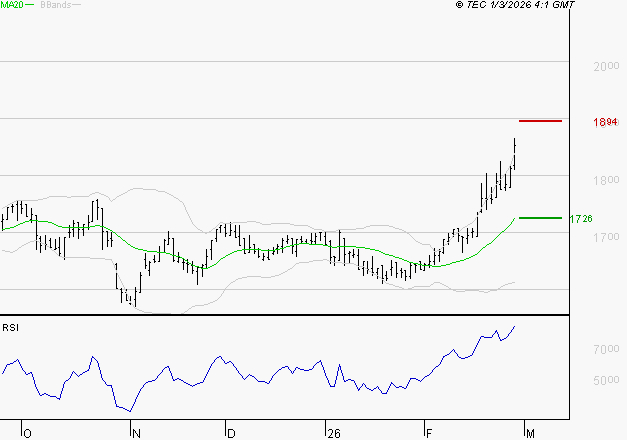The image size is (627, 440).
Task: Click the 26 year marker on time axis
Action: pyautogui.click(x=333, y=434)
